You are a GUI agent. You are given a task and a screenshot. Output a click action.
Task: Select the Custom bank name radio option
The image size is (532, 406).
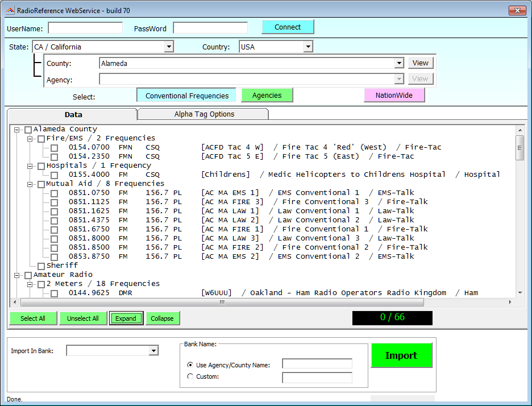(x=190, y=376)
